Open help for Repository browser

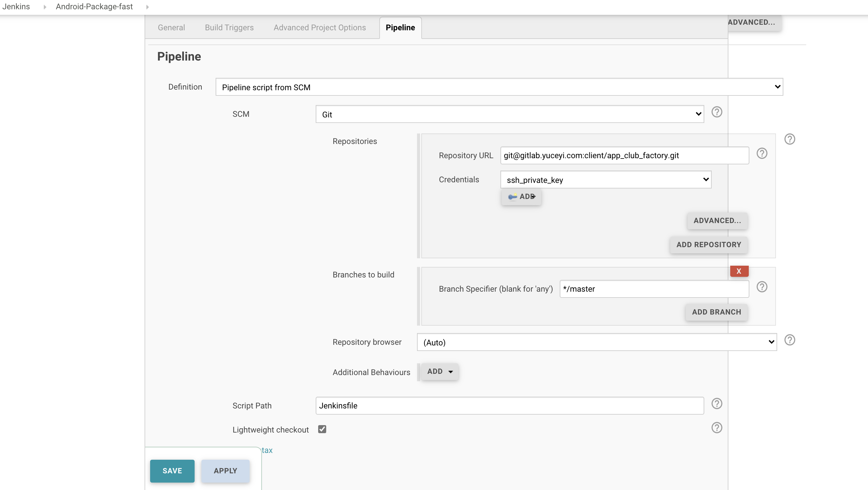coord(790,340)
